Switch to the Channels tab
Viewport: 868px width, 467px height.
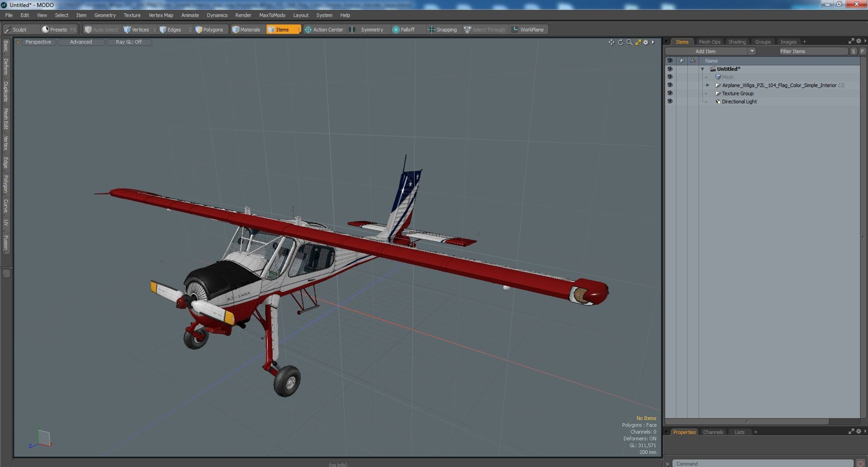[713, 432]
